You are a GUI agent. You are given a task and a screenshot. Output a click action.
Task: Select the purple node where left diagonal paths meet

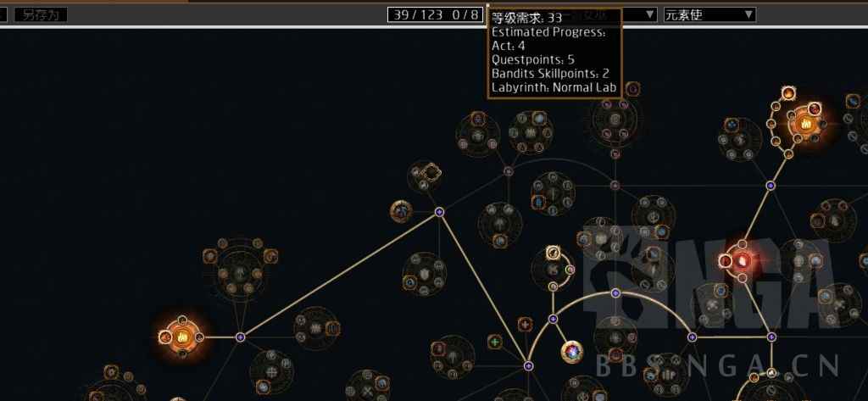click(439, 212)
